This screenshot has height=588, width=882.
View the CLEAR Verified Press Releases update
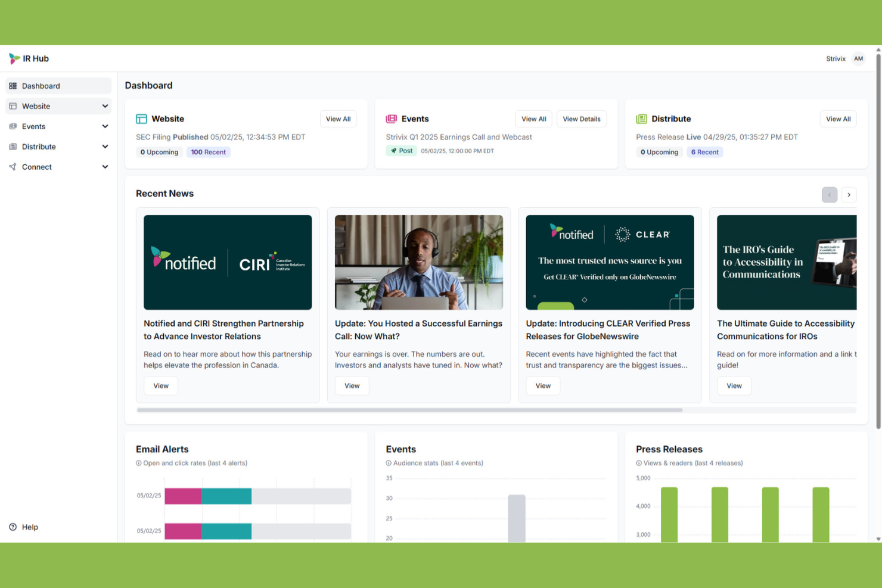(542, 385)
